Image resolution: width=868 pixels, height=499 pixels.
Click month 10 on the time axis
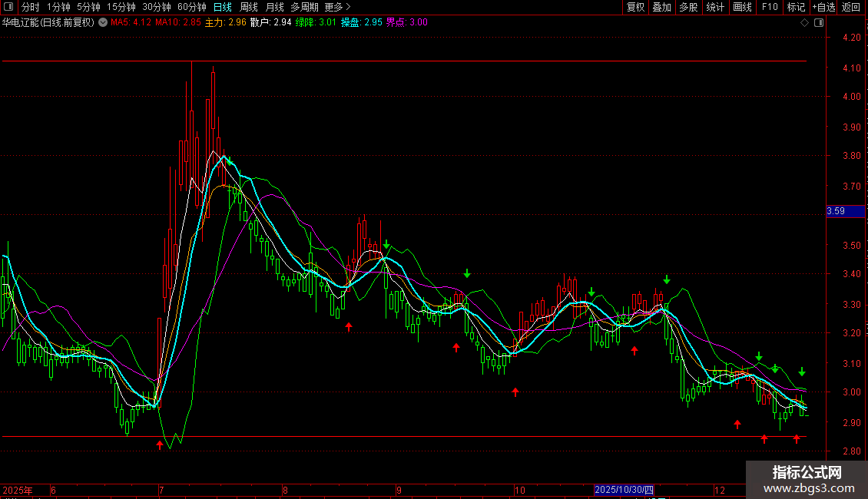pyautogui.click(x=519, y=491)
